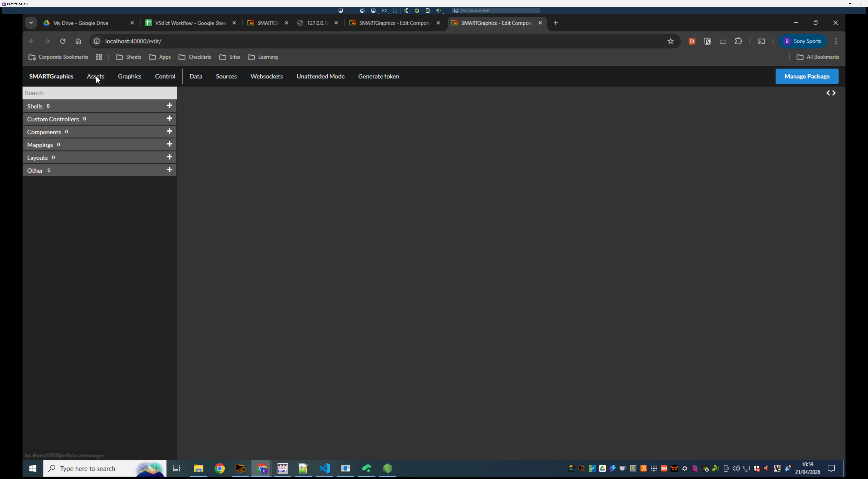Reload the localhost page
868x479 pixels.
coord(63,41)
